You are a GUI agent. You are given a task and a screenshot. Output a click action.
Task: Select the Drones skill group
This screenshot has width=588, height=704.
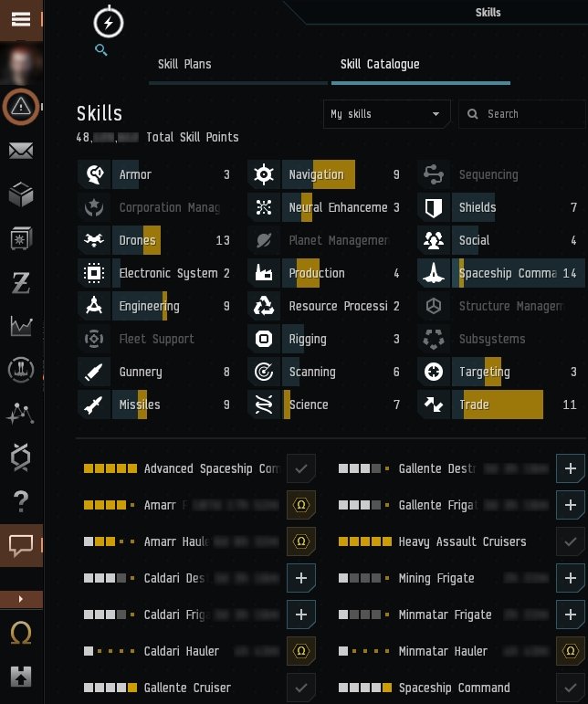(x=154, y=240)
